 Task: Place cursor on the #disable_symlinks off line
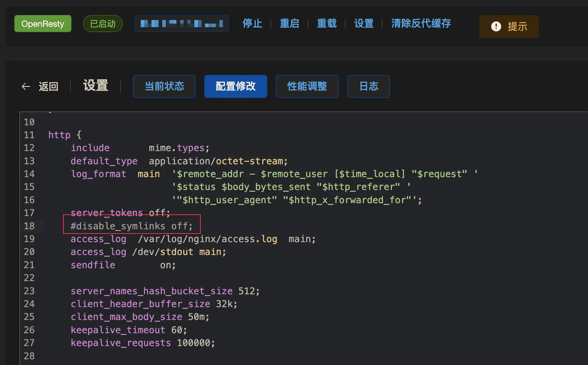131,226
